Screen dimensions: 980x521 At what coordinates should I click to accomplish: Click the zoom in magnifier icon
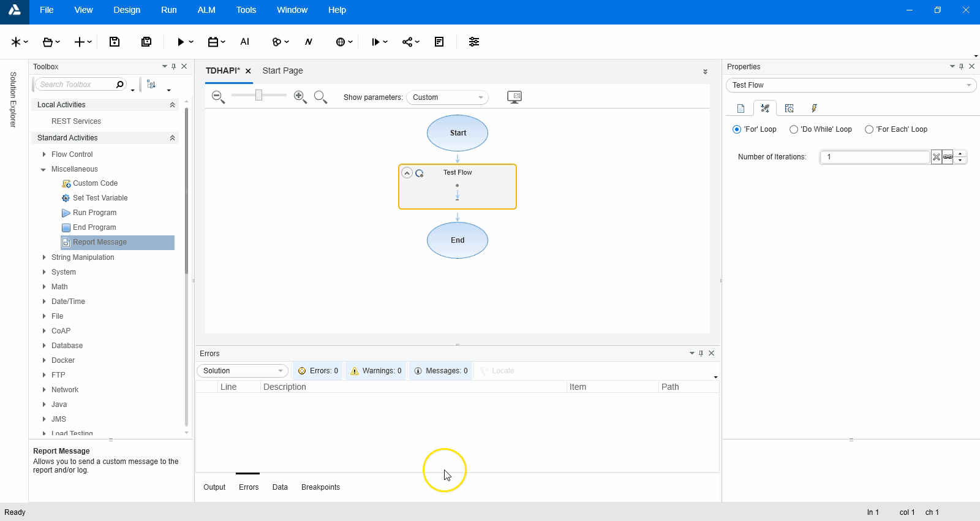coord(300,97)
